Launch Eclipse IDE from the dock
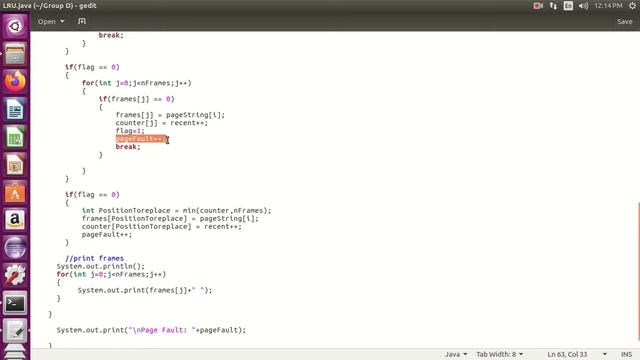The image size is (640, 360). click(15, 247)
